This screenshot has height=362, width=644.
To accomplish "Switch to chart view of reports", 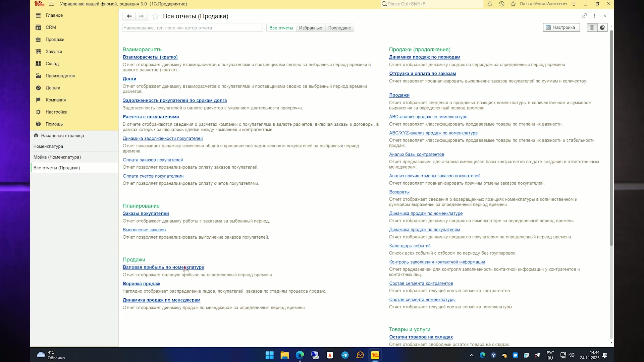I will pos(602,27).
